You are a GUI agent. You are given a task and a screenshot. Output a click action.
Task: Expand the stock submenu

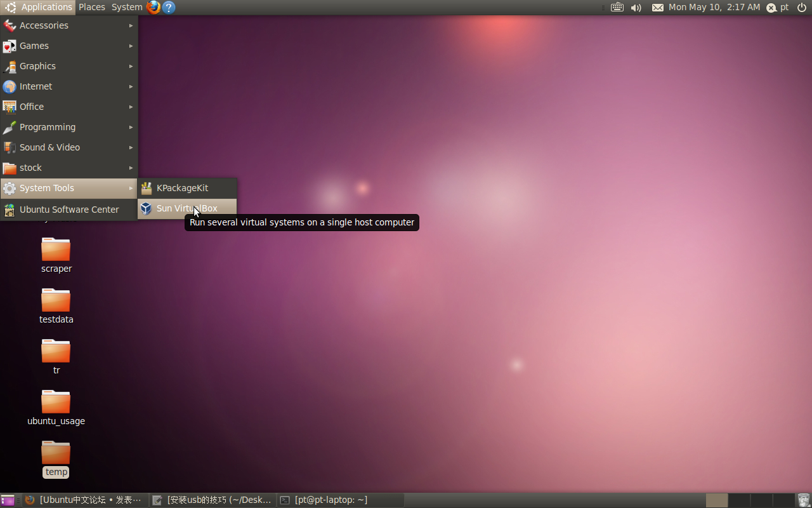click(x=69, y=168)
